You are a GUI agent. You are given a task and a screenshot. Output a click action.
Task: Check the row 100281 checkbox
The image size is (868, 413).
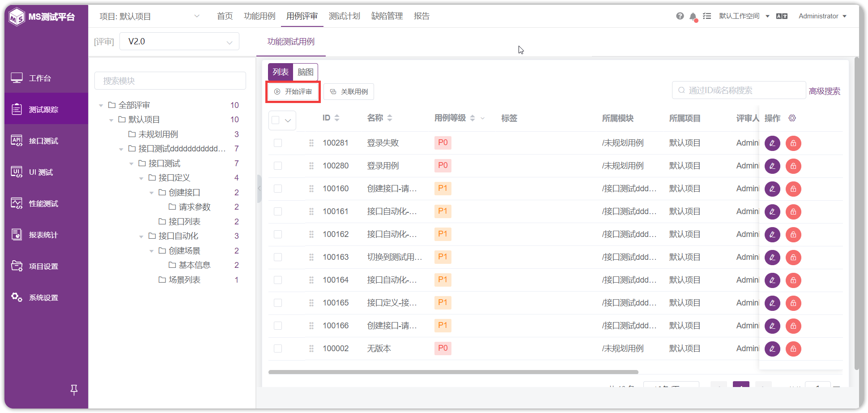(x=278, y=143)
